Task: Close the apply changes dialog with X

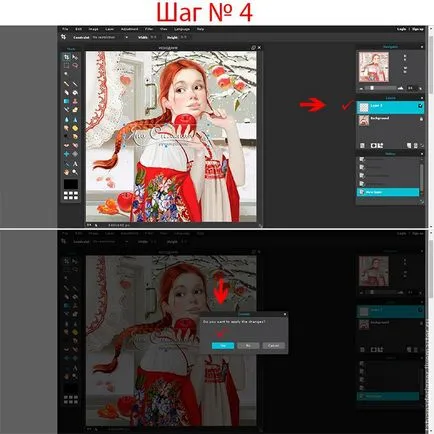Action: [285, 314]
